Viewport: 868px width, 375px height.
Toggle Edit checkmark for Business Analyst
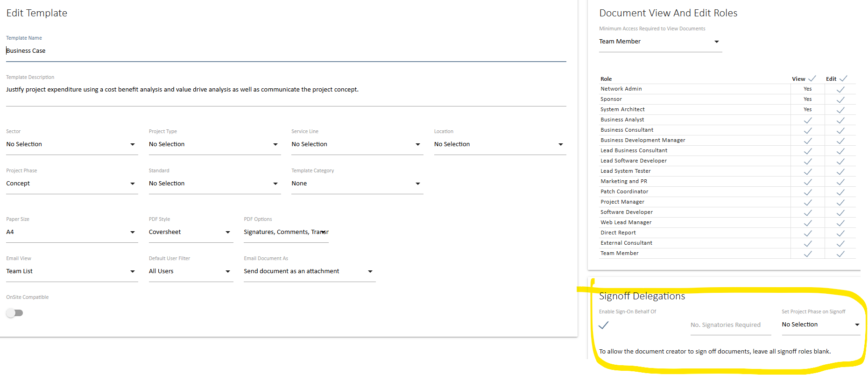tap(840, 120)
